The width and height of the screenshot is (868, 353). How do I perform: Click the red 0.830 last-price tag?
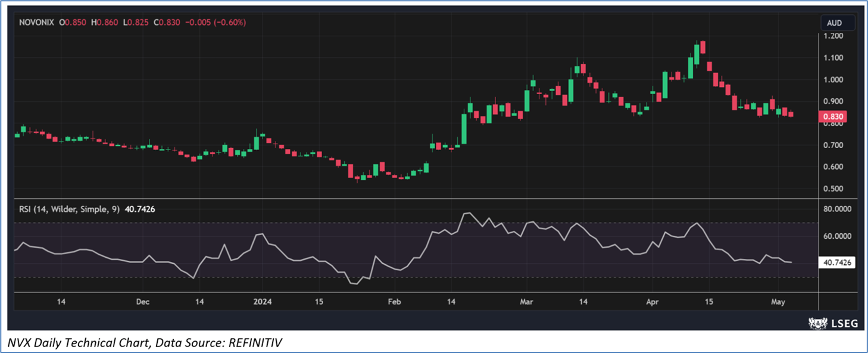(833, 117)
